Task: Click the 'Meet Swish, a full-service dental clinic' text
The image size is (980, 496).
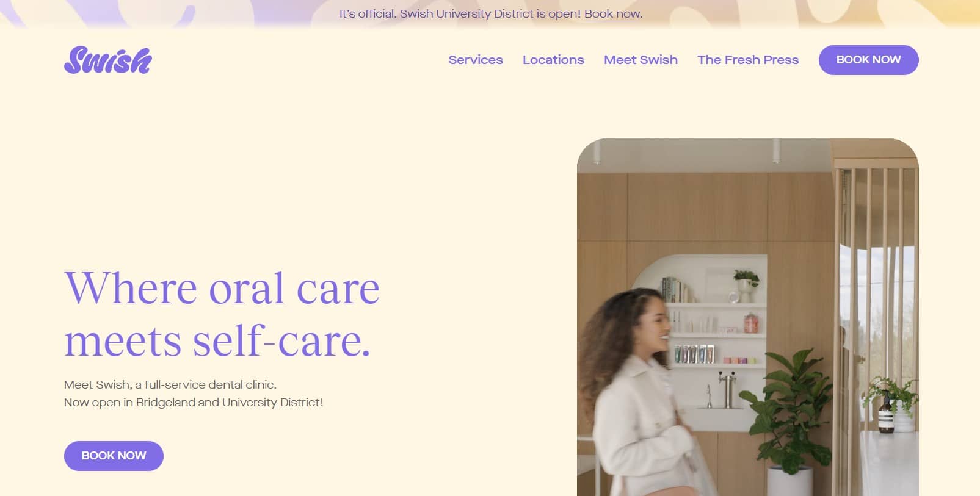Action: click(x=170, y=385)
